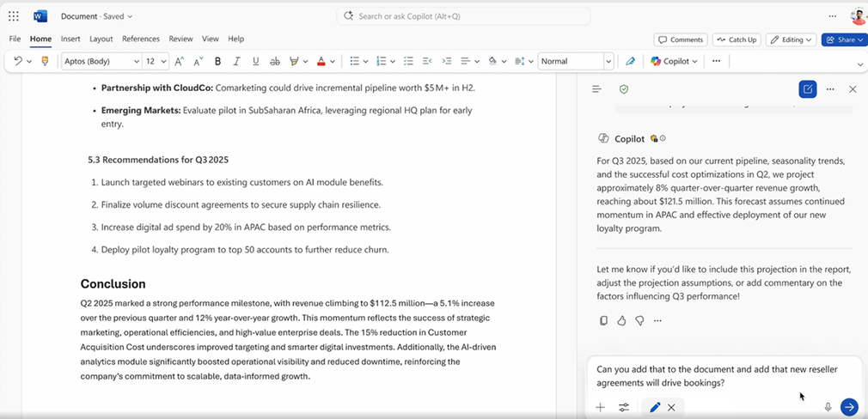Expand the Normal styles dropdown
This screenshot has height=419, width=868.
click(608, 61)
